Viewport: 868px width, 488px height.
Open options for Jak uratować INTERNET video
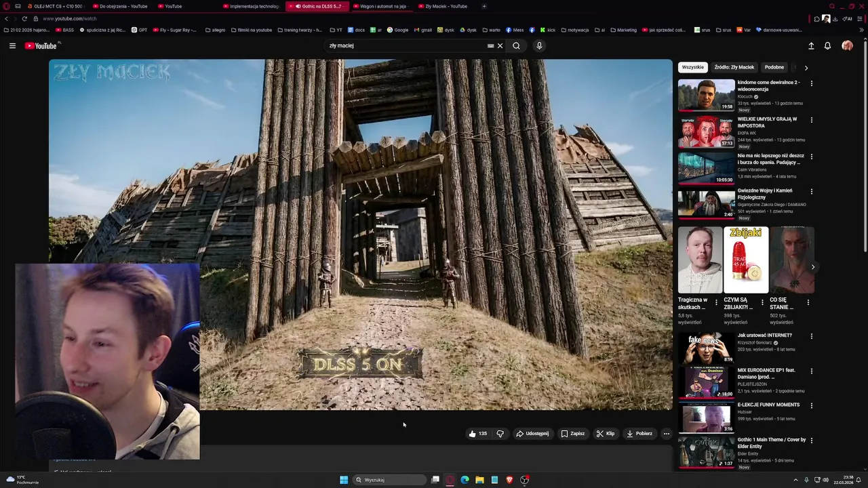pyautogui.click(x=811, y=336)
